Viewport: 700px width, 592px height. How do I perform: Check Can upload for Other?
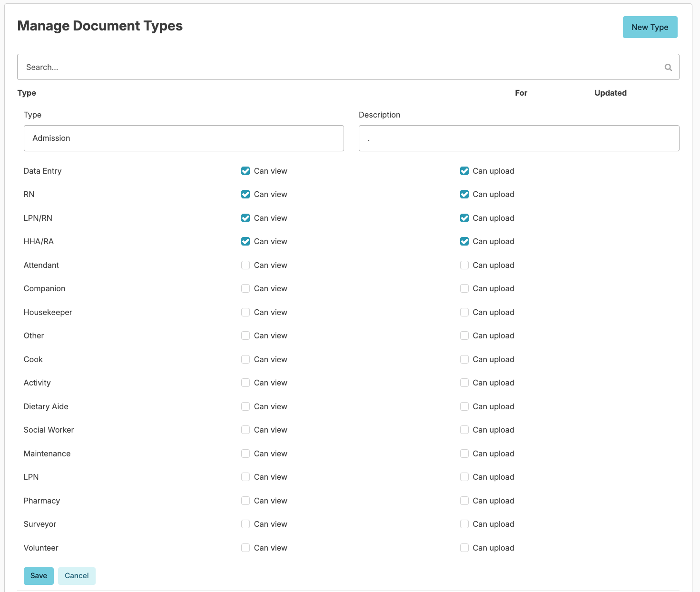(x=464, y=335)
